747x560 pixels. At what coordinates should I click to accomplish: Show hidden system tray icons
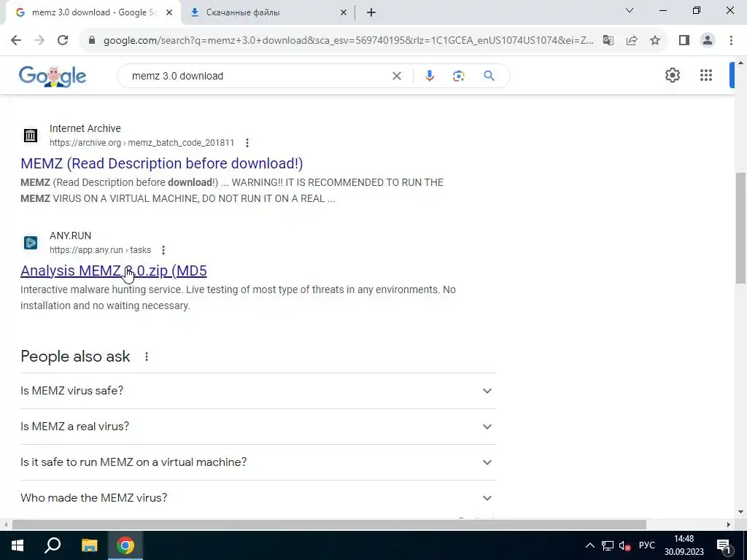589,545
